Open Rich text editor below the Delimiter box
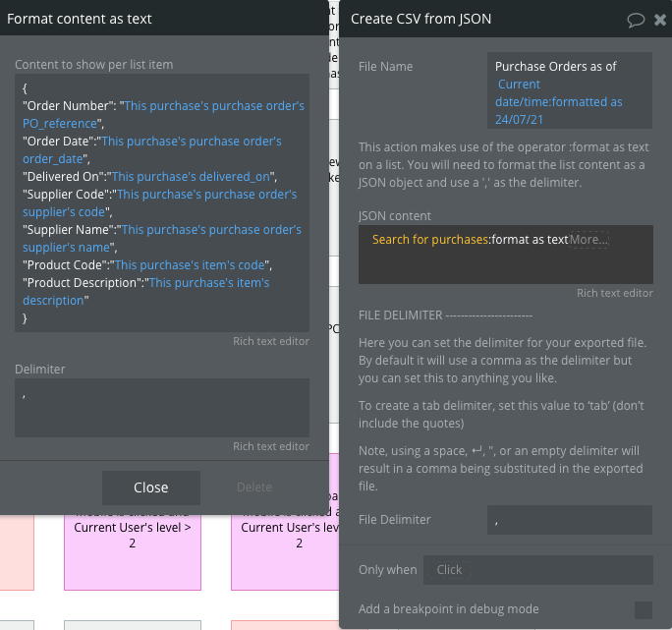Image resolution: width=672 pixels, height=630 pixels. [x=270, y=446]
